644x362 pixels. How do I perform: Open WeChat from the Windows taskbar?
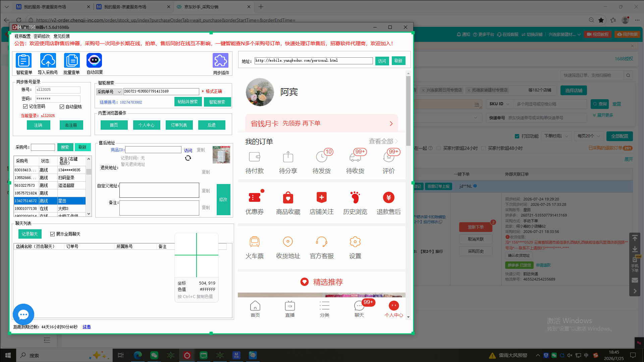tap(154, 355)
